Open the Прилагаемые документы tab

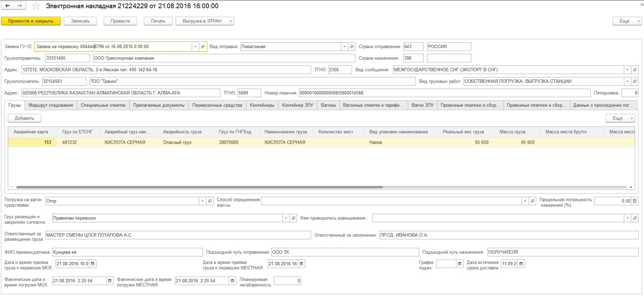(x=159, y=106)
